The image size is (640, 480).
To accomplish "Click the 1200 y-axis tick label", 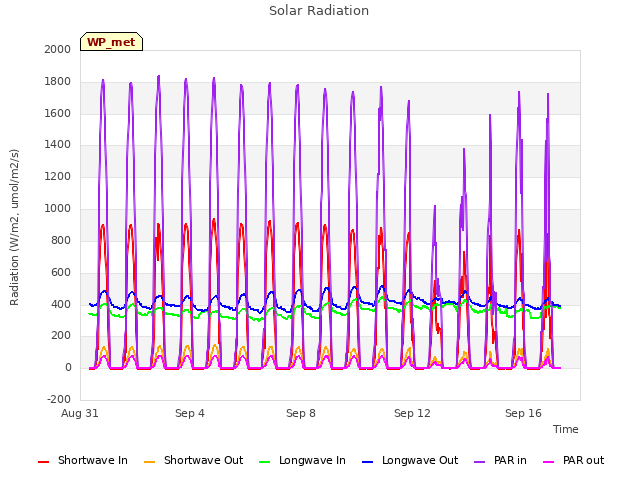I will coord(58,176).
